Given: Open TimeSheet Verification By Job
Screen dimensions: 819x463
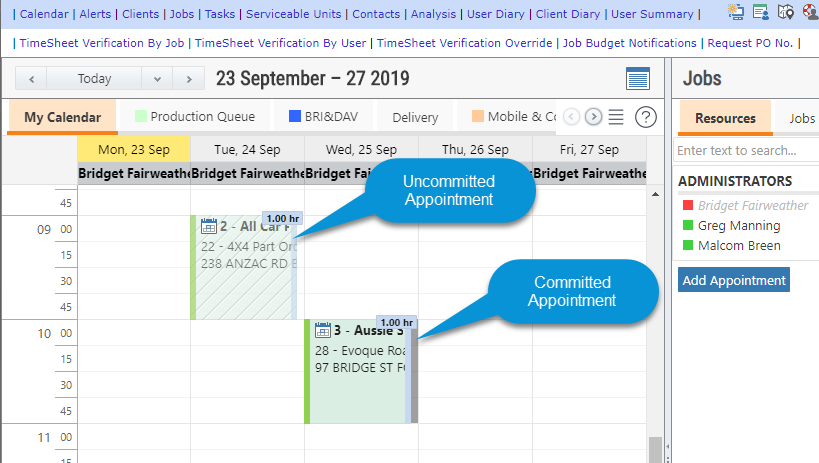Looking at the screenshot, I should point(102,43).
